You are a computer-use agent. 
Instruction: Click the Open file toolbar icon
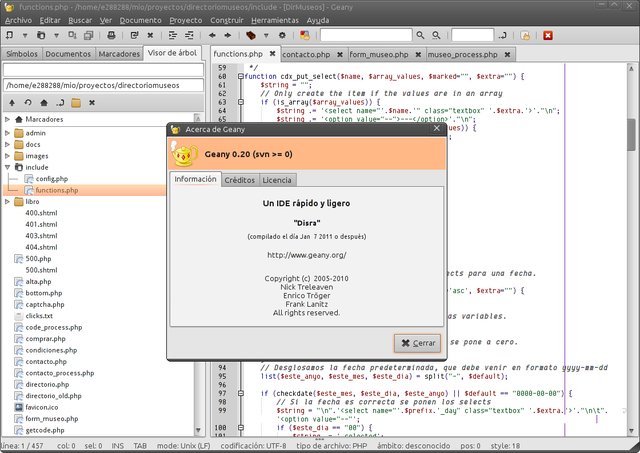[x=41, y=36]
